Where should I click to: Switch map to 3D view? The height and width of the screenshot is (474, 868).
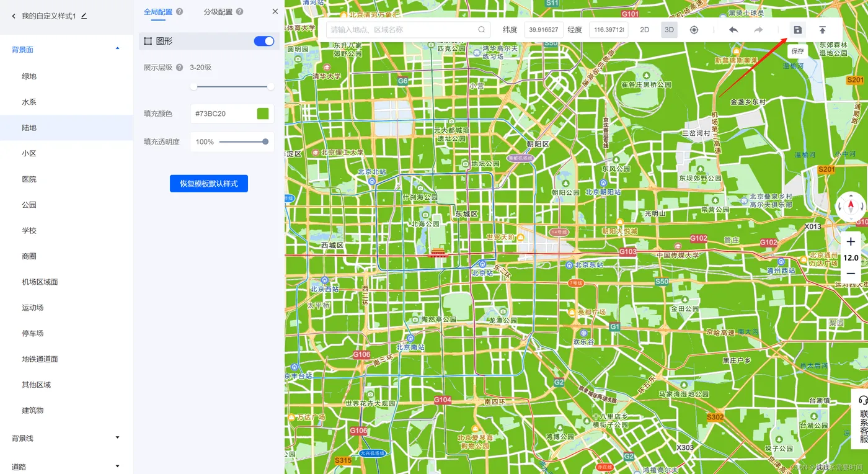pos(669,30)
